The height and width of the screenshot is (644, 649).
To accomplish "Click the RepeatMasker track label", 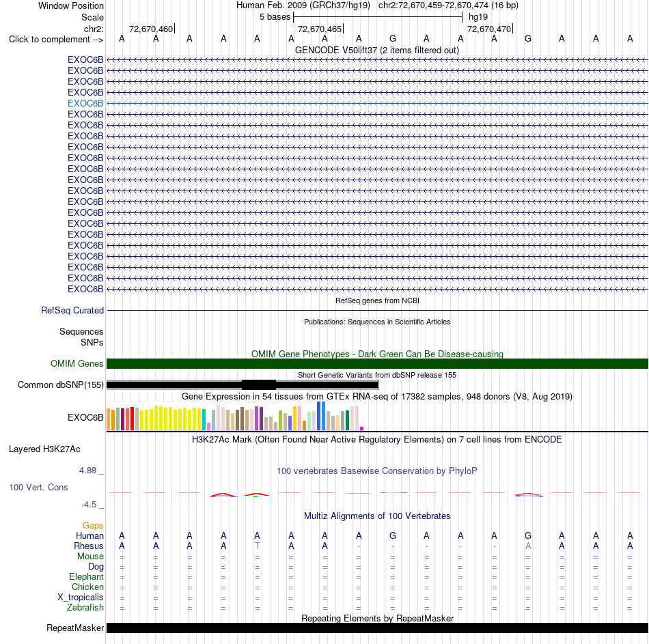I will coord(75,628).
